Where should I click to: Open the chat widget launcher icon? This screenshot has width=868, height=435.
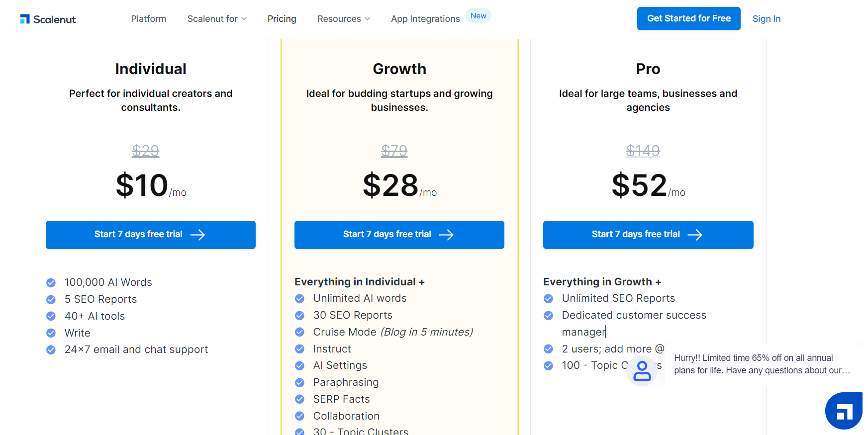tap(844, 411)
